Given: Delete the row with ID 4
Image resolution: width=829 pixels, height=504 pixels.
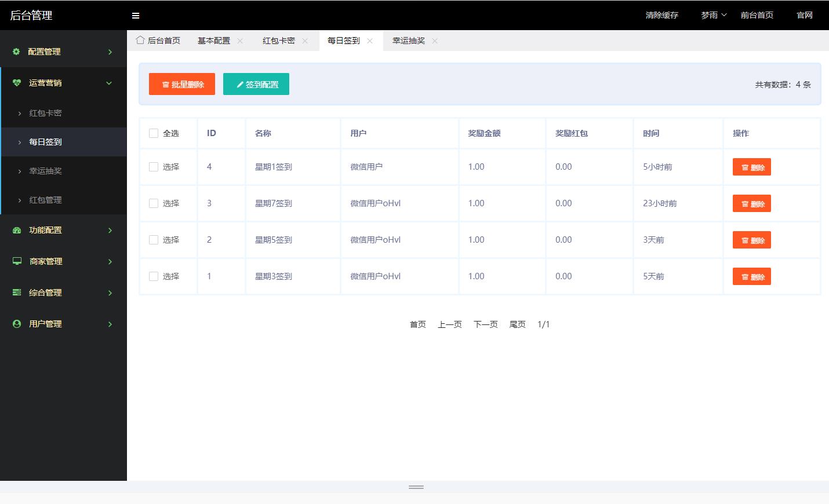Looking at the screenshot, I should (x=752, y=167).
